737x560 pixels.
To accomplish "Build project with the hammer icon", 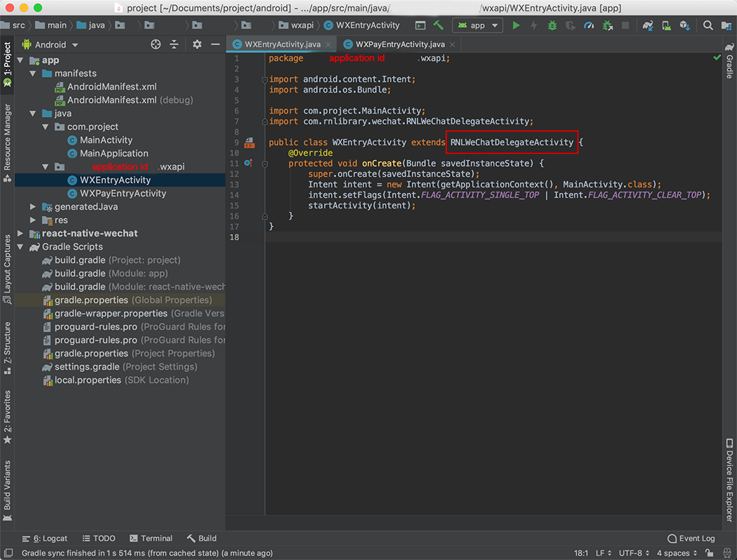I will point(439,25).
